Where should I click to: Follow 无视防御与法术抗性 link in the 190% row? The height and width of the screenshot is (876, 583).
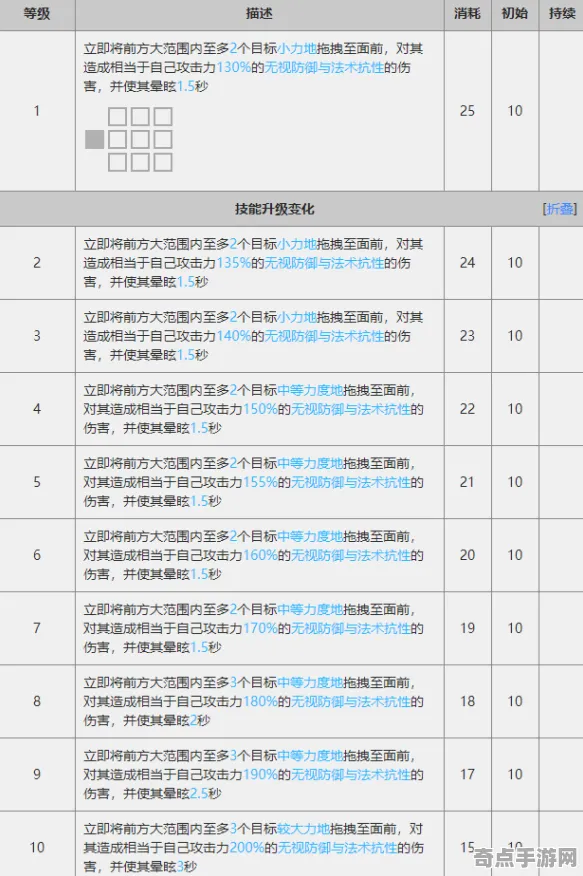pyautogui.click(x=351, y=775)
